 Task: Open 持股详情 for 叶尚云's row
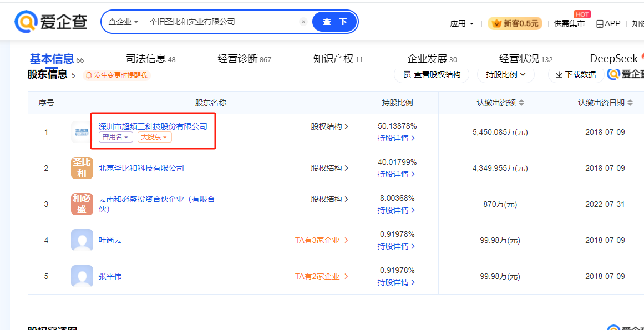coord(397,246)
